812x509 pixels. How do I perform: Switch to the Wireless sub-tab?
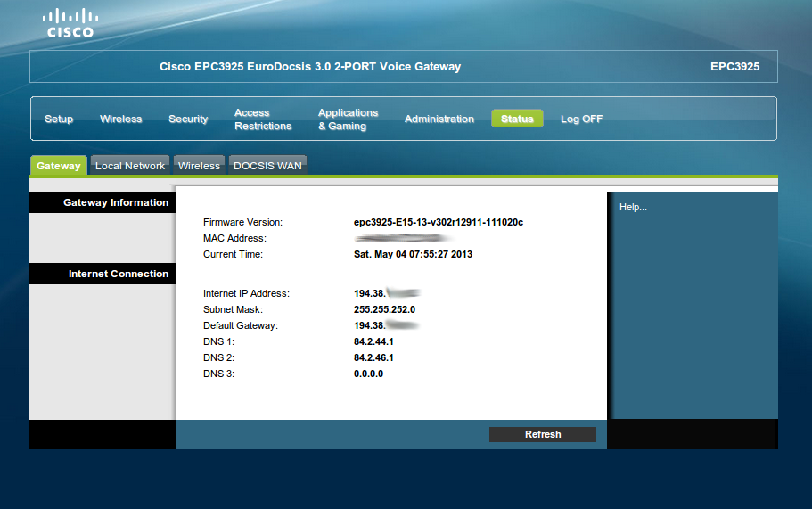pos(199,166)
